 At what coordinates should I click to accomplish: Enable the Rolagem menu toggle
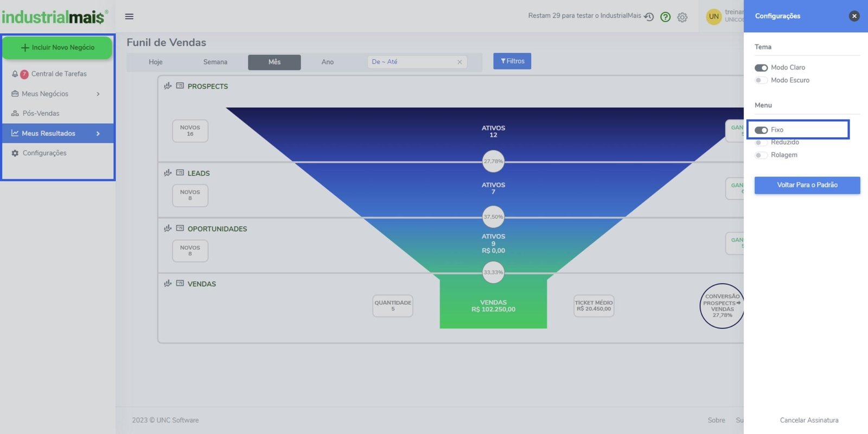(761, 155)
